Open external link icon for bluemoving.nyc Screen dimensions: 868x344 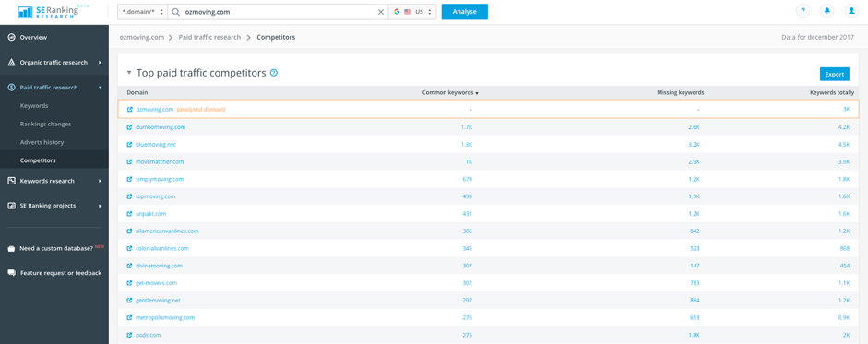click(129, 145)
